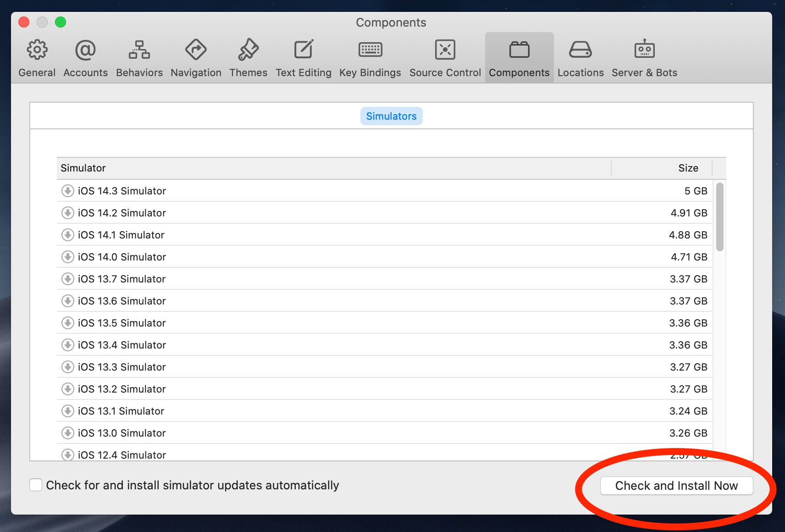Open Server & Bots preferences

click(x=644, y=58)
